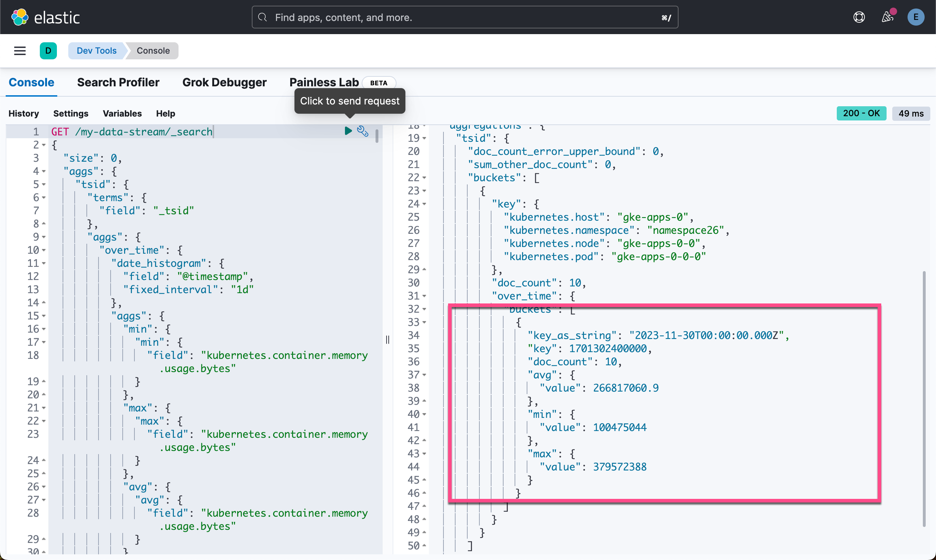This screenshot has width=936, height=560.
Task: Click the "field": "_tsid" line
Action: click(147, 211)
